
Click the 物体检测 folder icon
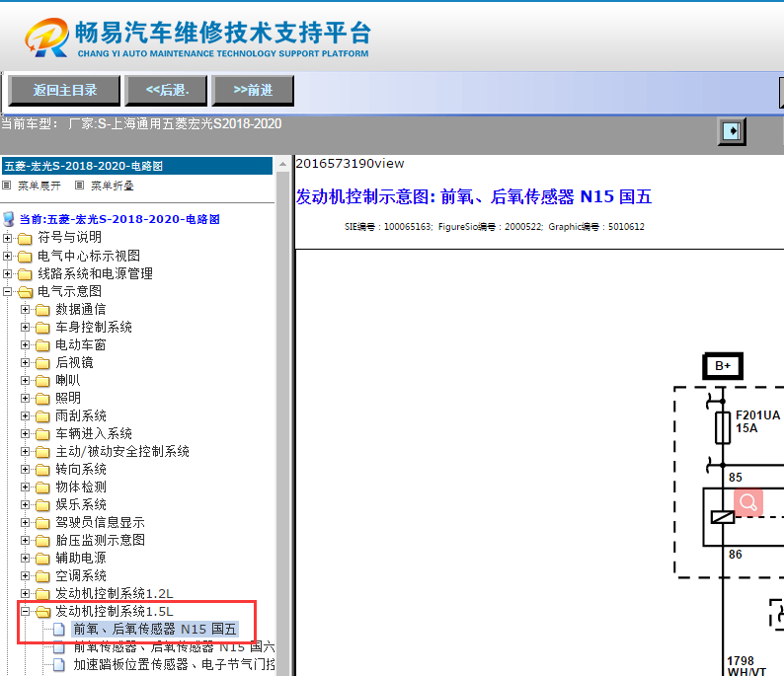click(43, 488)
